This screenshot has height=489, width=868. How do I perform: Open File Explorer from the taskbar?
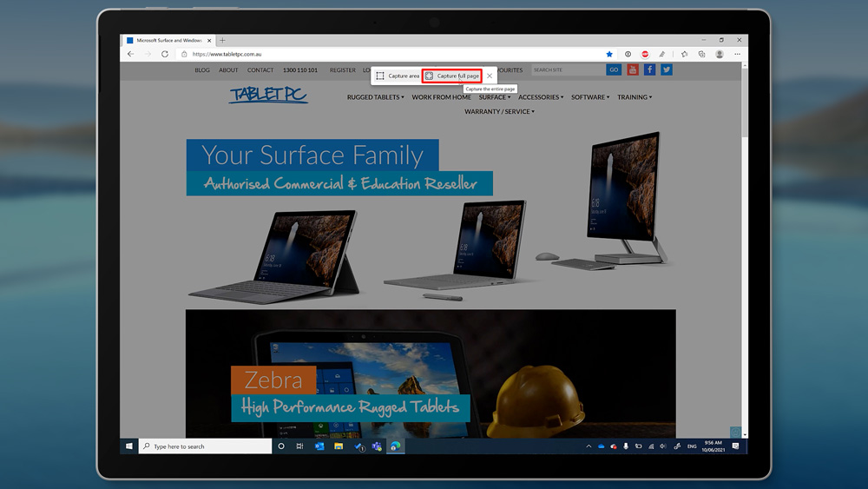point(339,446)
